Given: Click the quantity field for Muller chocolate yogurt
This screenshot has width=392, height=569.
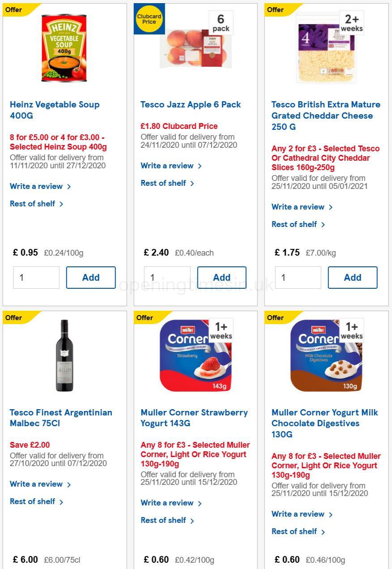Looking at the screenshot, I should (298, 567).
